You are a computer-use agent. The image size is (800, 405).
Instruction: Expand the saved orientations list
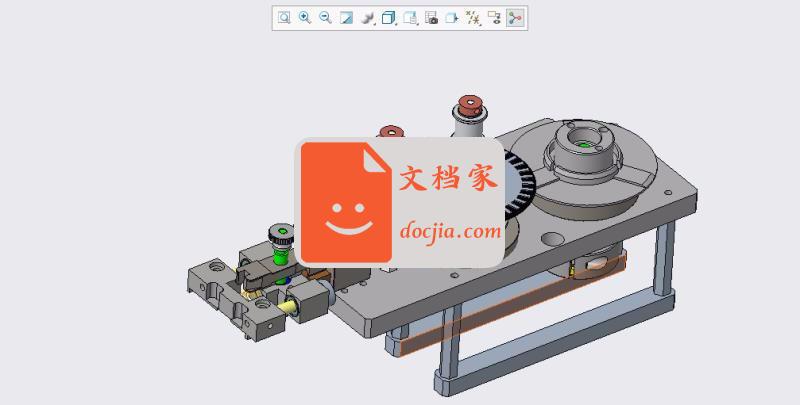pos(410,18)
